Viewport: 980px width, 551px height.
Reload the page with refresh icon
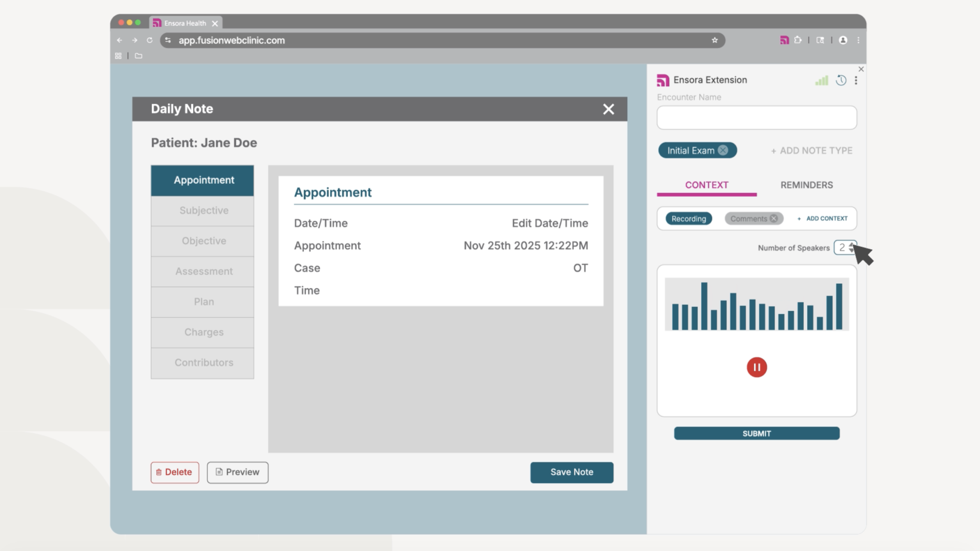[150, 40]
